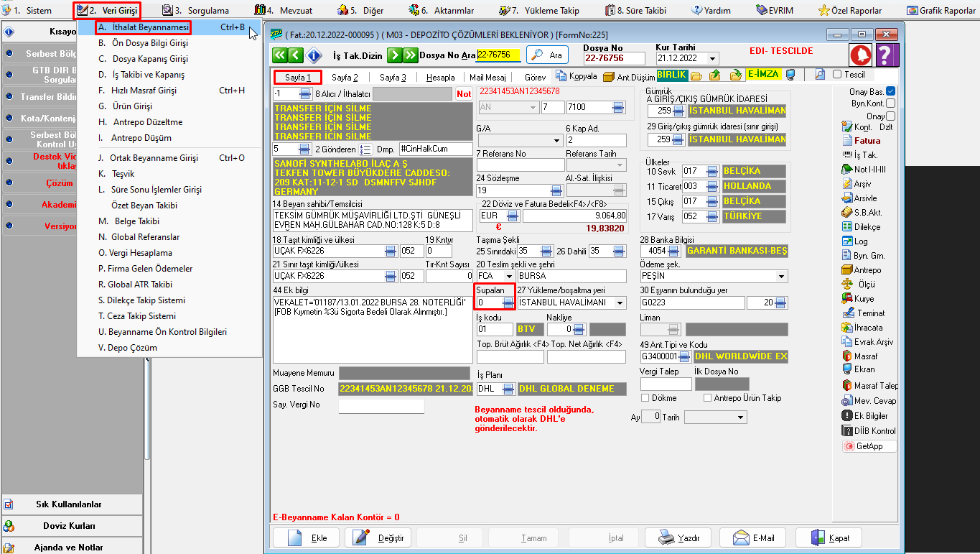980x554 pixels.
Task: Click the yellow E-İMZA label
Action: click(x=762, y=75)
